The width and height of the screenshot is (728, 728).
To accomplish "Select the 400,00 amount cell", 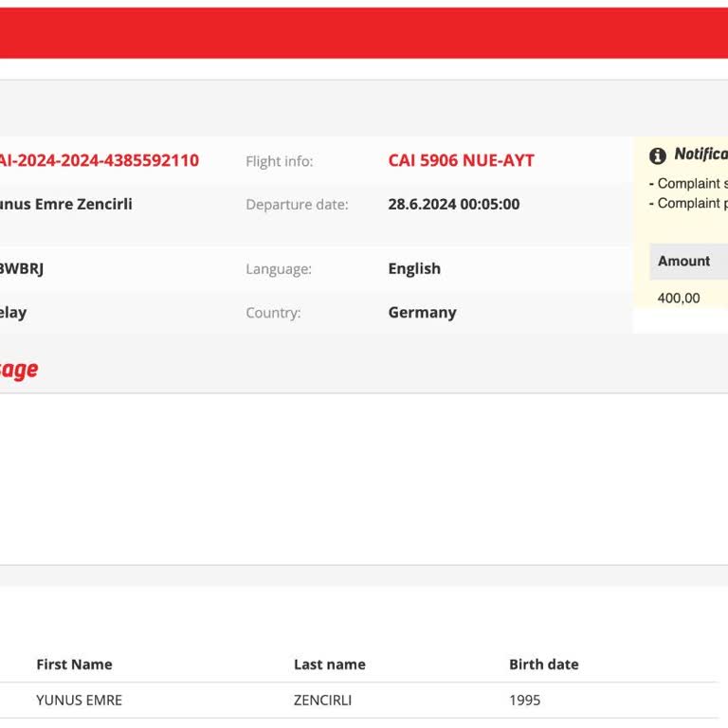I will point(679,298).
